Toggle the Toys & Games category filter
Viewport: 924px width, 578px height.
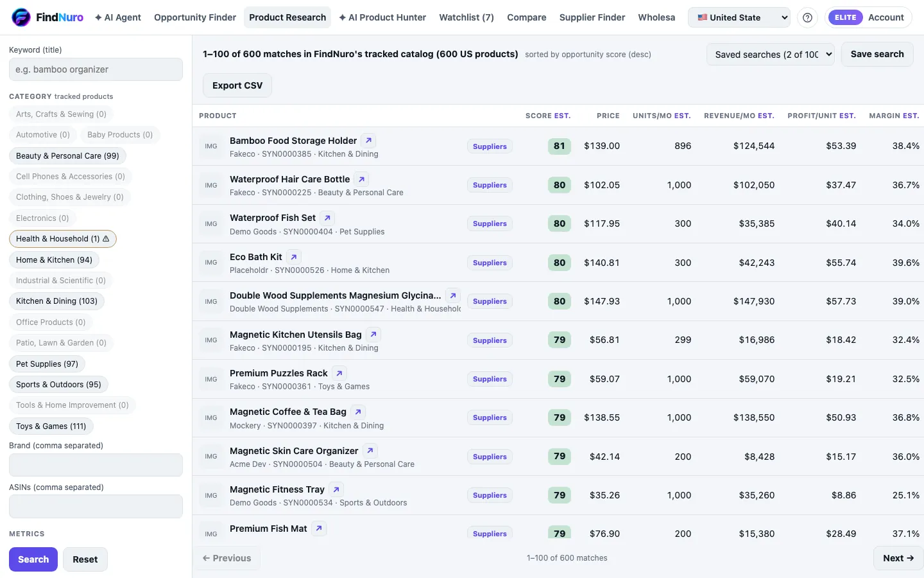tap(51, 426)
